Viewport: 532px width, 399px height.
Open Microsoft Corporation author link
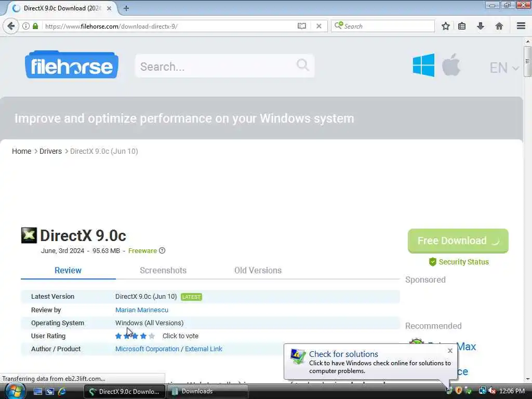(x=147, y=349)
